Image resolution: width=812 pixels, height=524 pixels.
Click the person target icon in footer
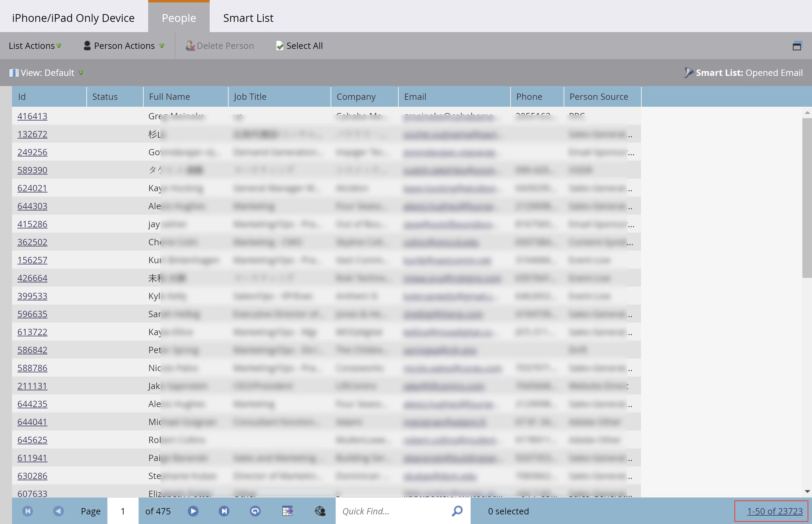point(320,511)
